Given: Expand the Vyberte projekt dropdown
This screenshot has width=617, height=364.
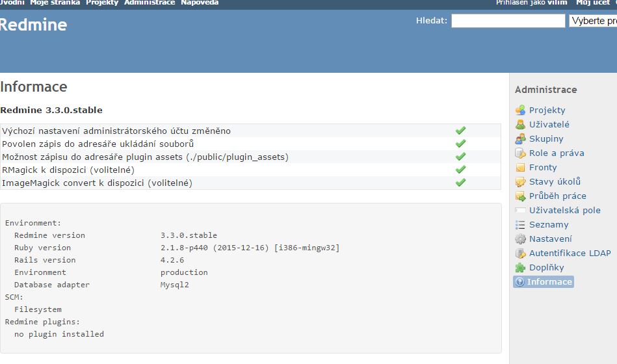Looking at the screenshot, I should pyautogui.click(x=593, y=21).
